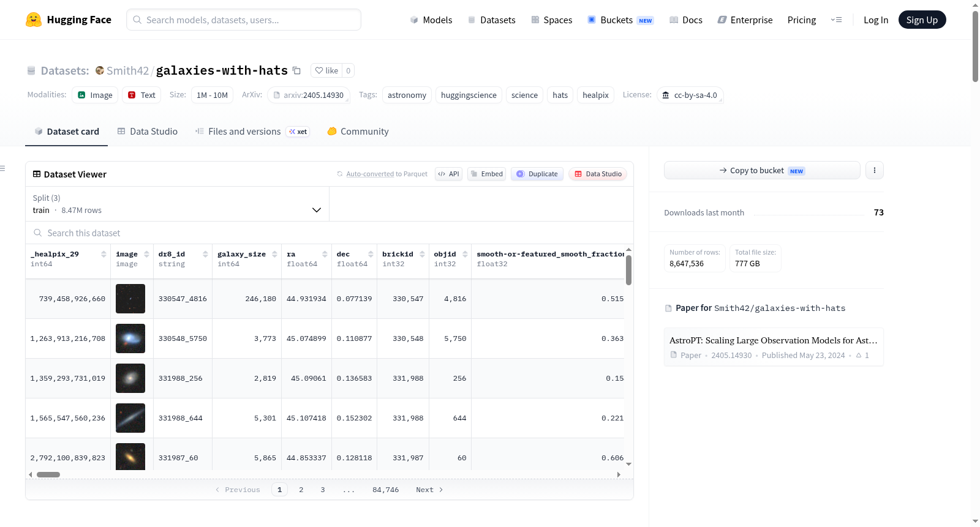980x527 pixels.
Task: Sort by the _healpix_29 column
Action: coord(104,254)
